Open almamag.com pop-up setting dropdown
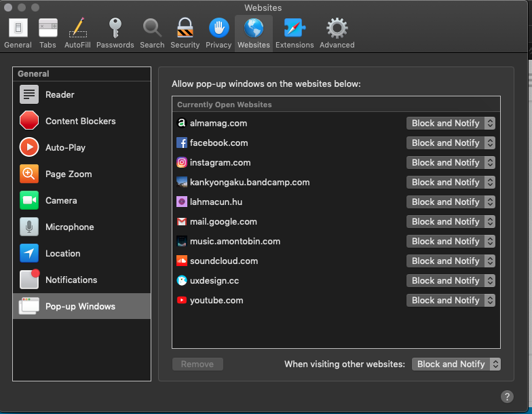 [451, 124]
